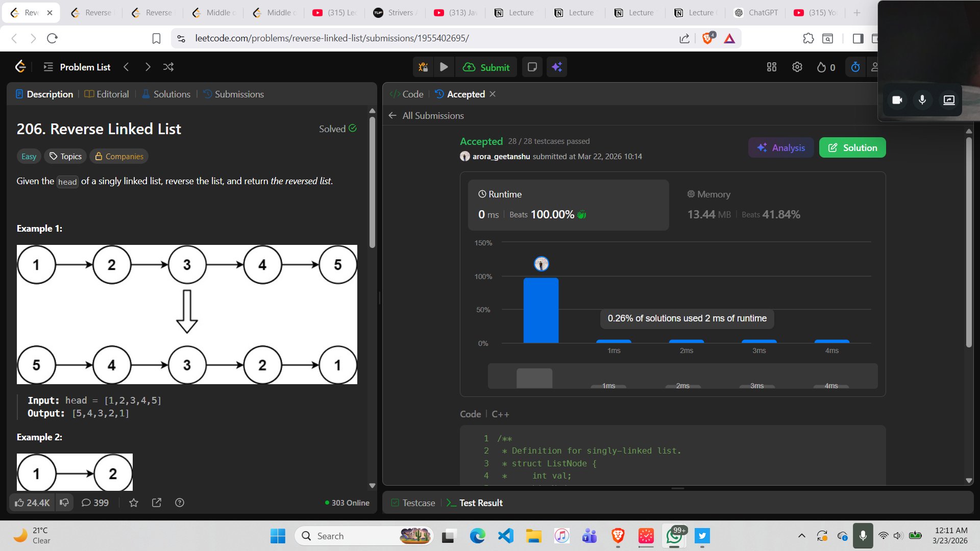Viewport: 980px width, 551px height.
Task: Open the layout grid icon
Action: [772, 67]
